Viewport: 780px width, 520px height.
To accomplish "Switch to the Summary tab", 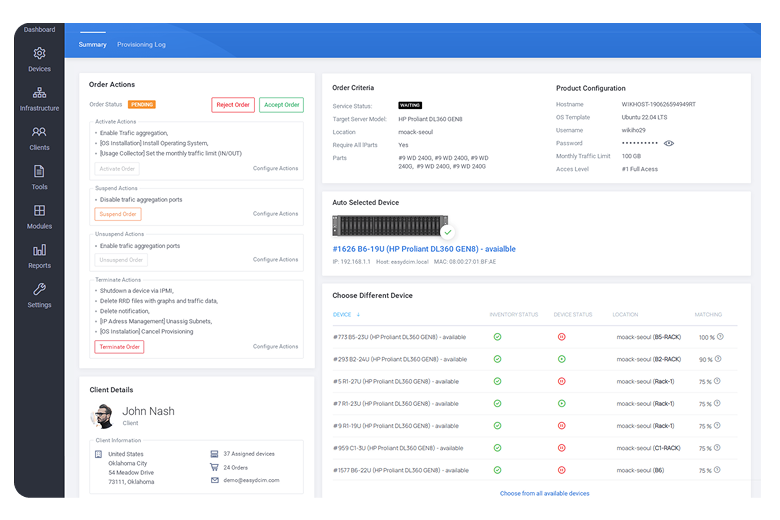I will click(93, 44).
